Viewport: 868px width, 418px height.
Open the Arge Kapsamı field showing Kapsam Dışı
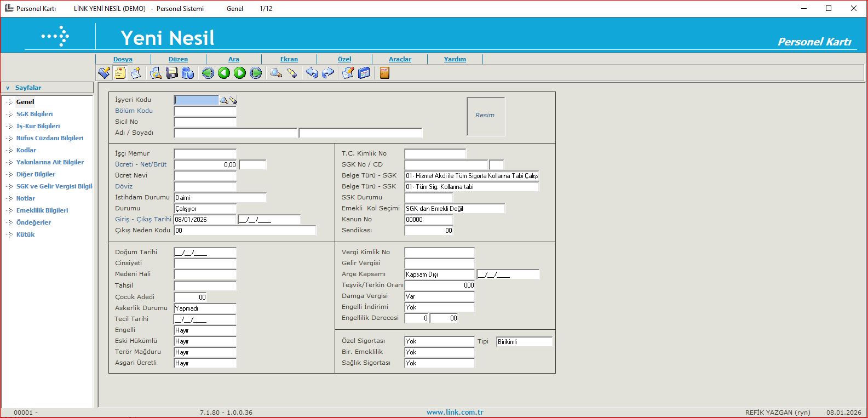(439, 274)
